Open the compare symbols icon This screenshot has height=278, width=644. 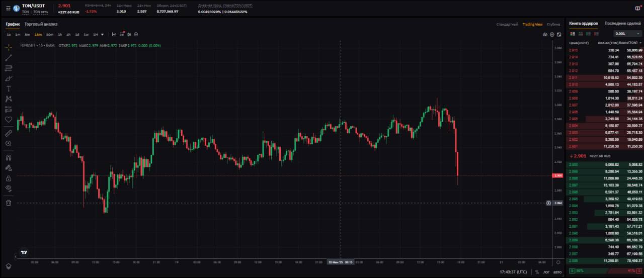tap(129, 35)
